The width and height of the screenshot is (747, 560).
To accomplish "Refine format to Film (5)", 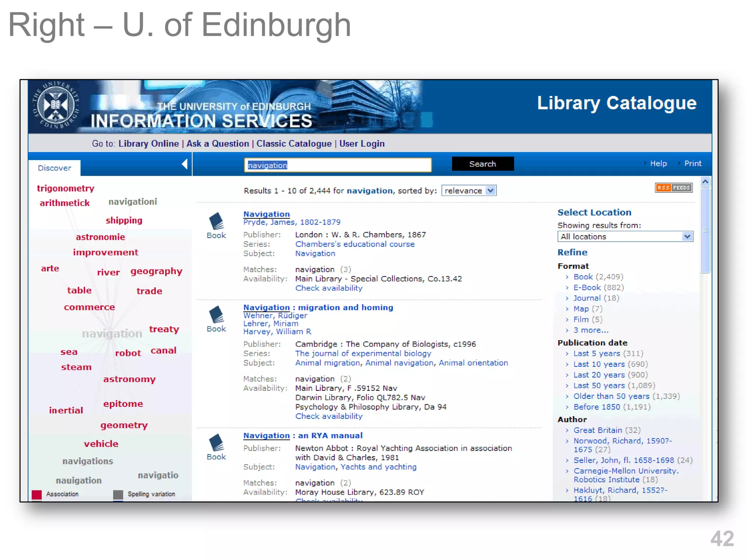I will (588, 319).
